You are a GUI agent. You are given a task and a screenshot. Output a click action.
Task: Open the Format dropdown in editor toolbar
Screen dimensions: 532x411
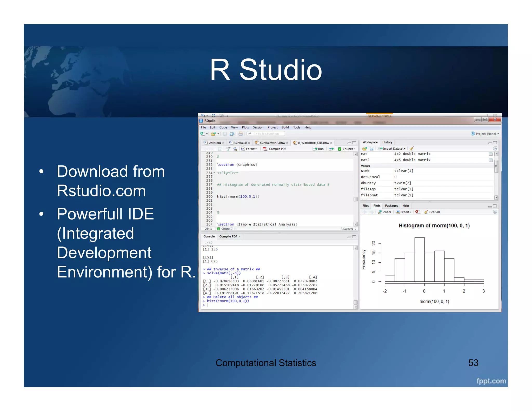pyautogui.click(x=249, y=149)
